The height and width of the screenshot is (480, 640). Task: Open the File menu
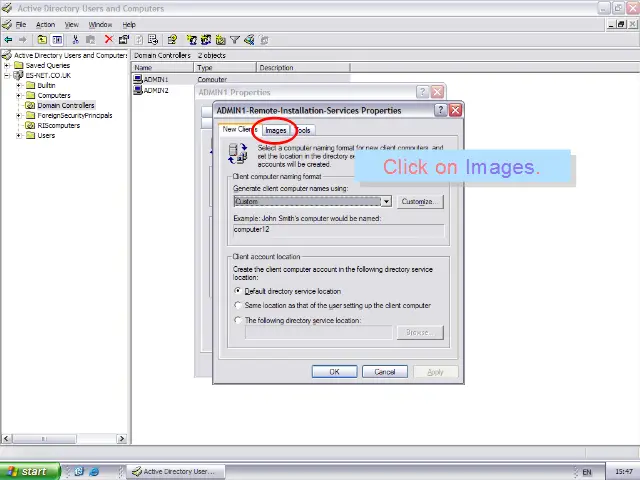(20, 24)
